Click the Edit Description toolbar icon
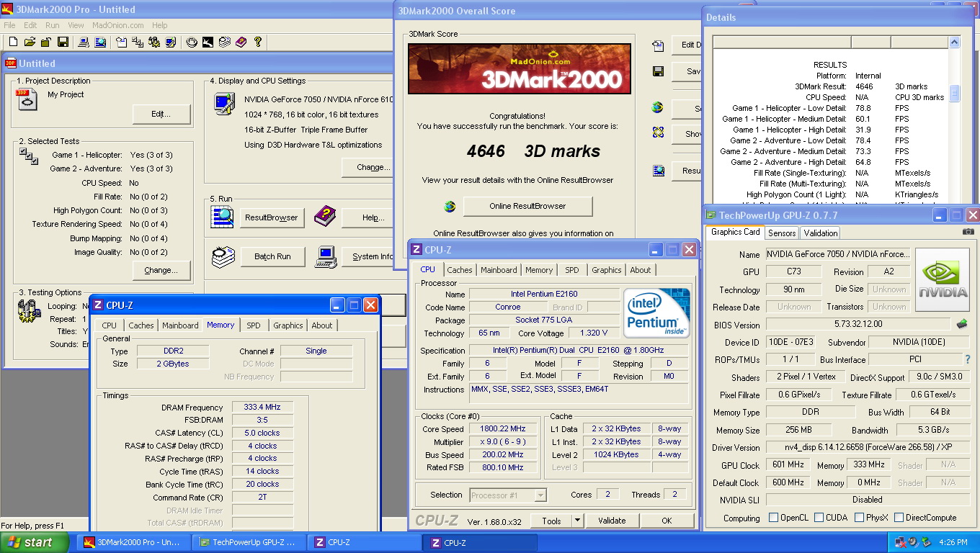Image resolution: width=980 pixels, height=553 pixels. tap(121, 42)
